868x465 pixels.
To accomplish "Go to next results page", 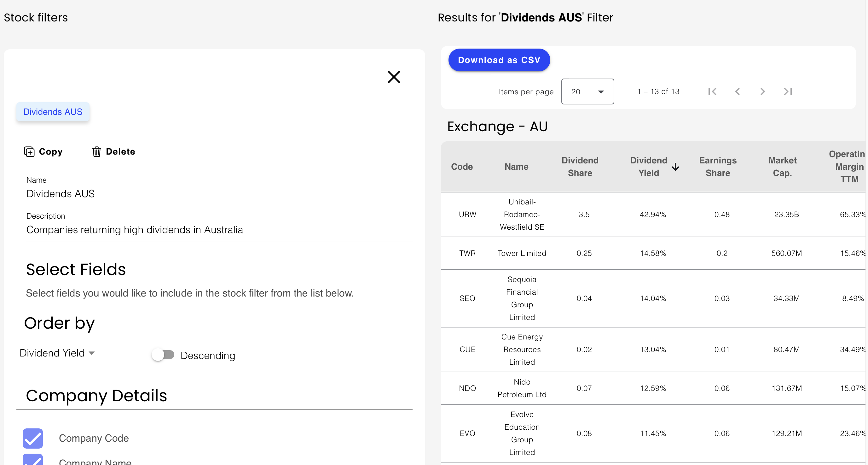I will pos(762,91).
